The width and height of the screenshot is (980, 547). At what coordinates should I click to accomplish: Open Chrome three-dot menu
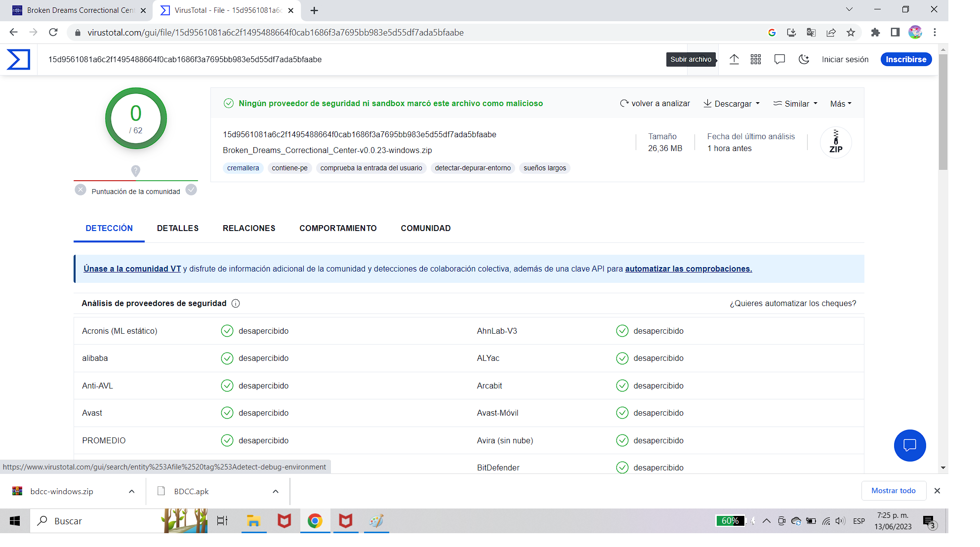[935, 33]
